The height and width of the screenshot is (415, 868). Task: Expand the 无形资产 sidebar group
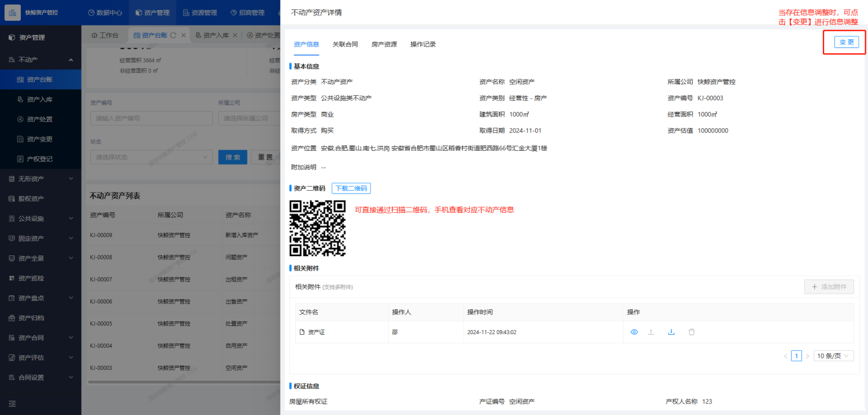41,179
